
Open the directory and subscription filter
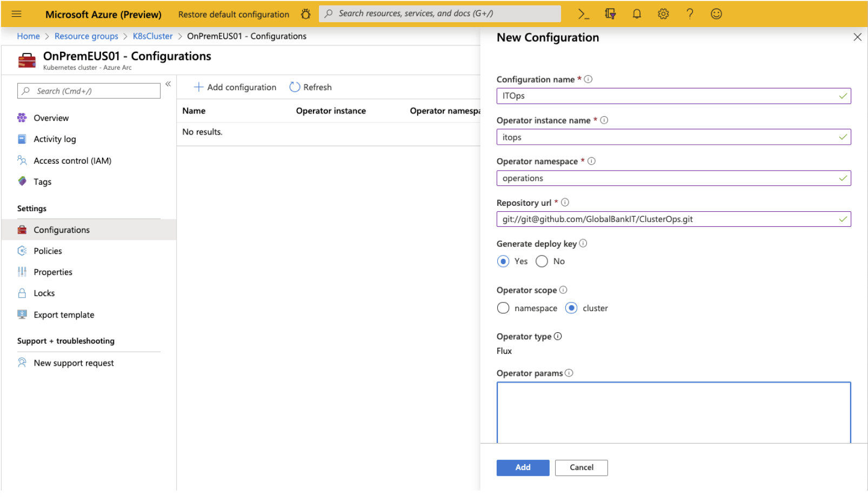coord(610,14)
